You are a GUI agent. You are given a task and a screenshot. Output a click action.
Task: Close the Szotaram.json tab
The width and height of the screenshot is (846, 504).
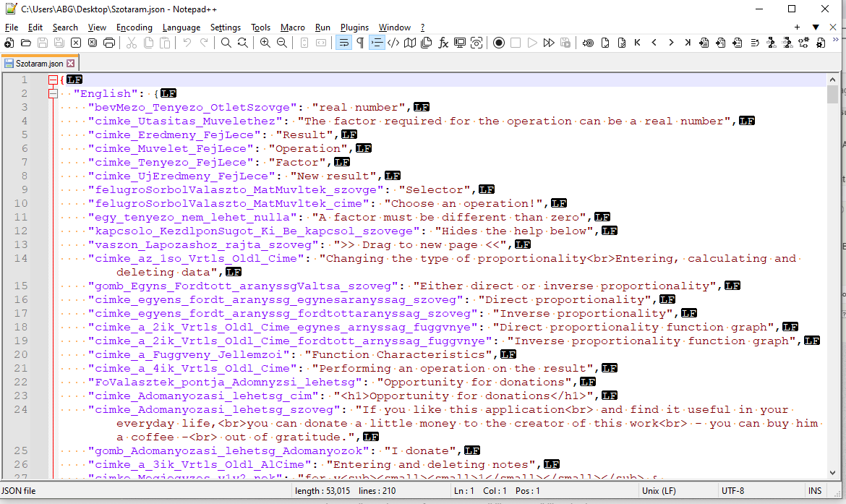pyautogui.click(x=71, y=64)
